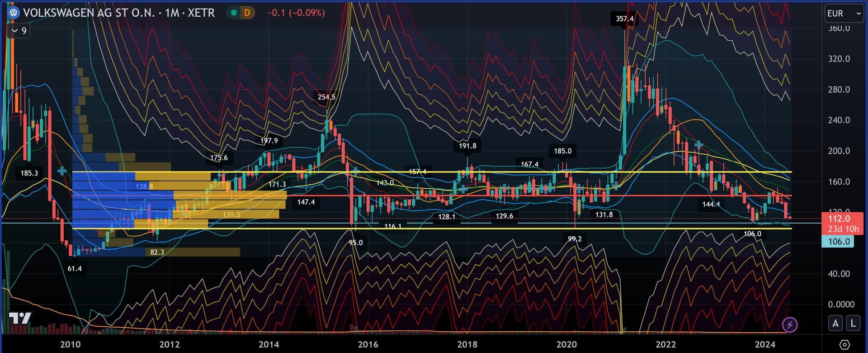Image resolution: width=868 pixels, height=353 pixels.
Task: Select the 357.4 high price marker
Action: pyautogui.click(x=624, y=19)
